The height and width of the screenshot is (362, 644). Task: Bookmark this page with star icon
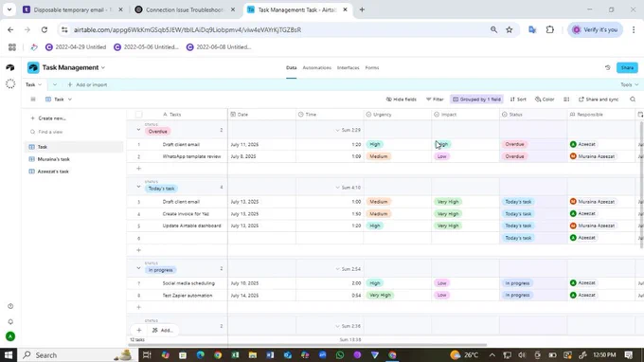click(x=510, y=29)
